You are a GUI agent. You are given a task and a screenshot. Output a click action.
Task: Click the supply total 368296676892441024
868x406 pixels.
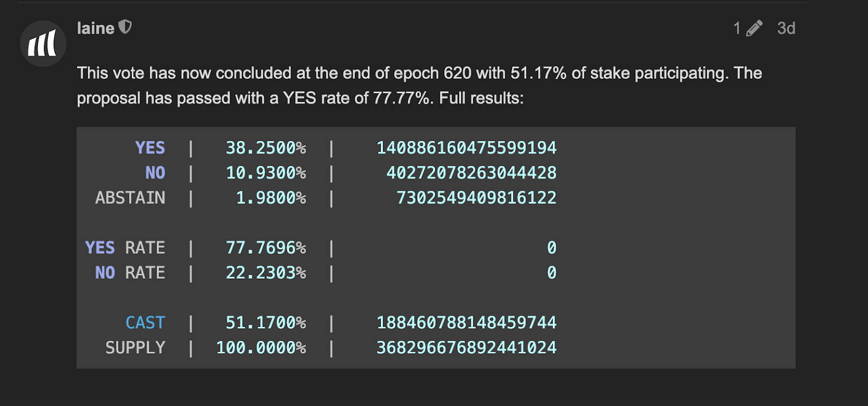(x=467, y=347)
